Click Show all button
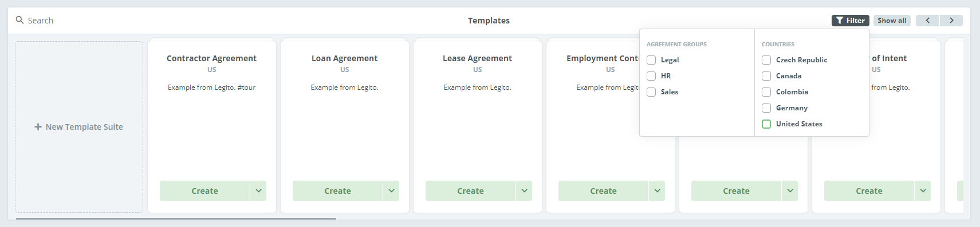 coord(892,21)
